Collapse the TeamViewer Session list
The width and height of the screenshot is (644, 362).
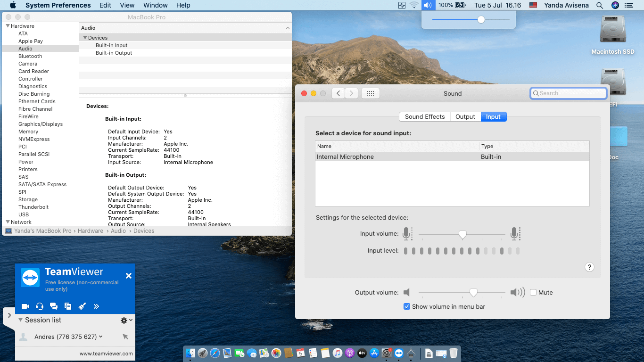tap(21, 320)
